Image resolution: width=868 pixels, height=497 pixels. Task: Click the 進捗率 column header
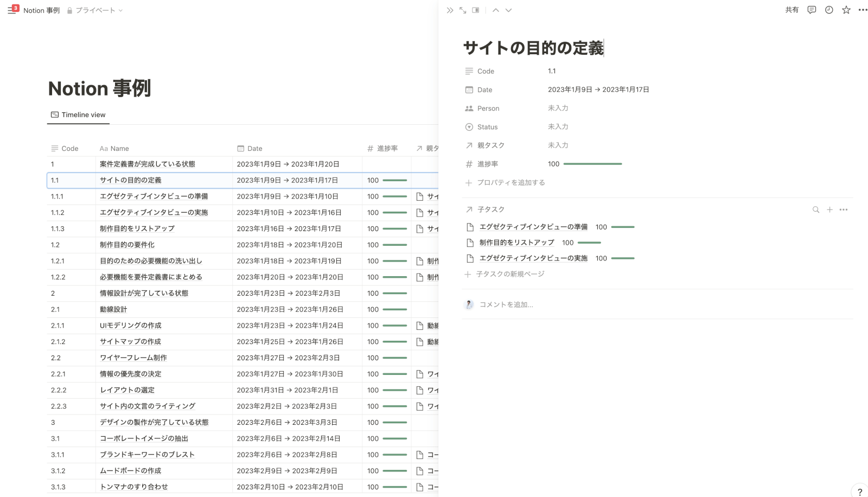point(382,148)
